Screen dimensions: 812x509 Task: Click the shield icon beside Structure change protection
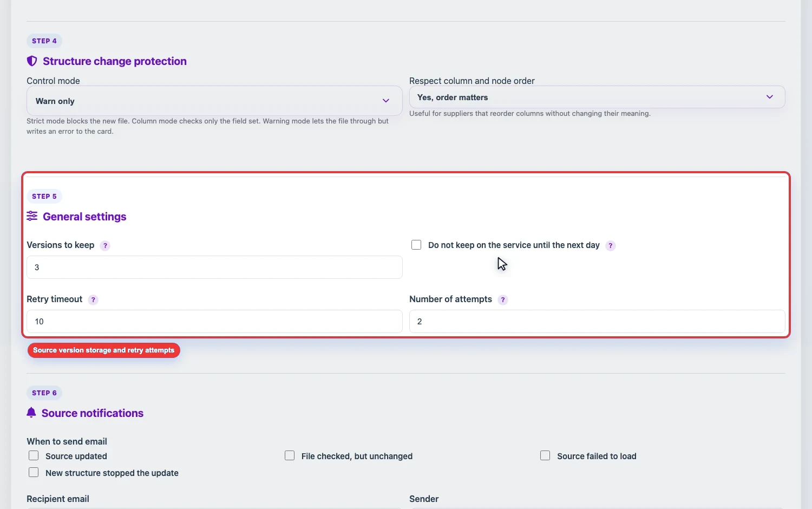(32, 61)
